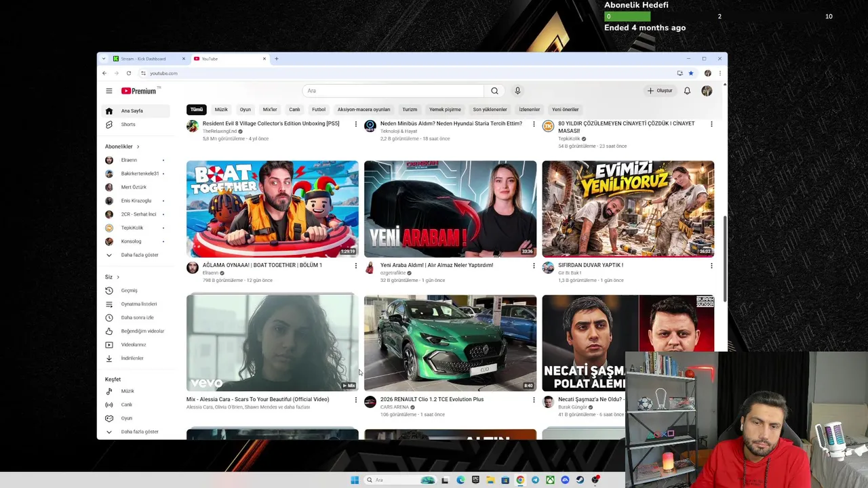Image resolution: width=868 pixels, height=488 pixels.
Task: Open Tepkikolik subscription channel
Action: (x=132, y=228)
